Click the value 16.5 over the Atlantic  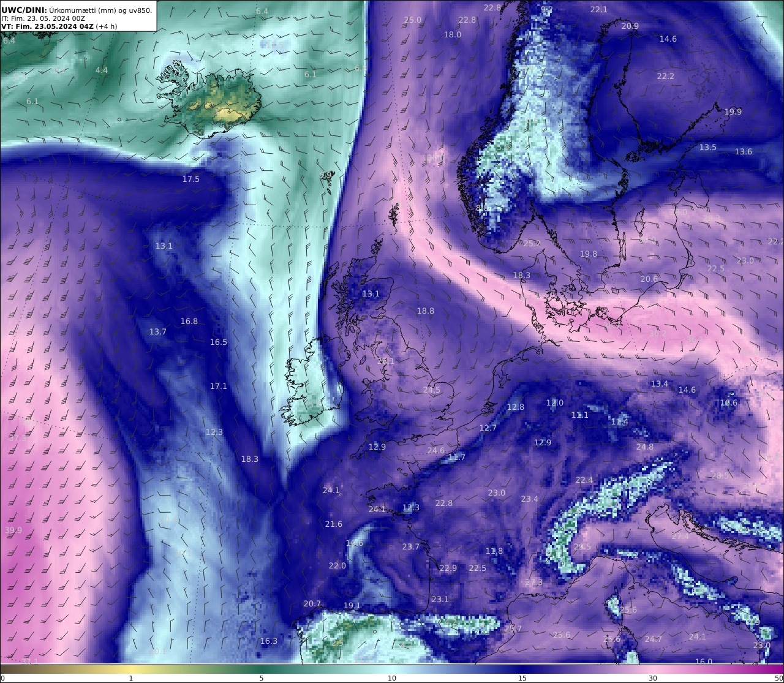(219, 342)
